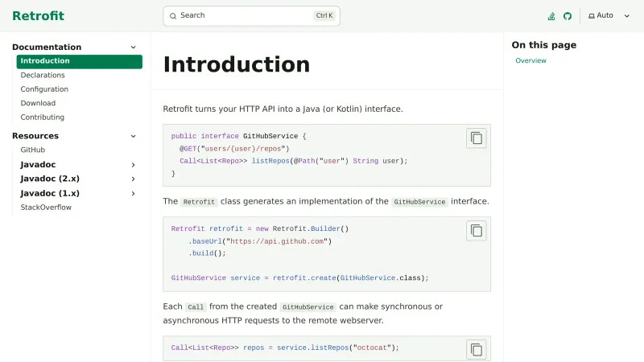This screenshot has height=362, width=644.
Task: Jump to Overview in On this page
Action: click(530, 61)
